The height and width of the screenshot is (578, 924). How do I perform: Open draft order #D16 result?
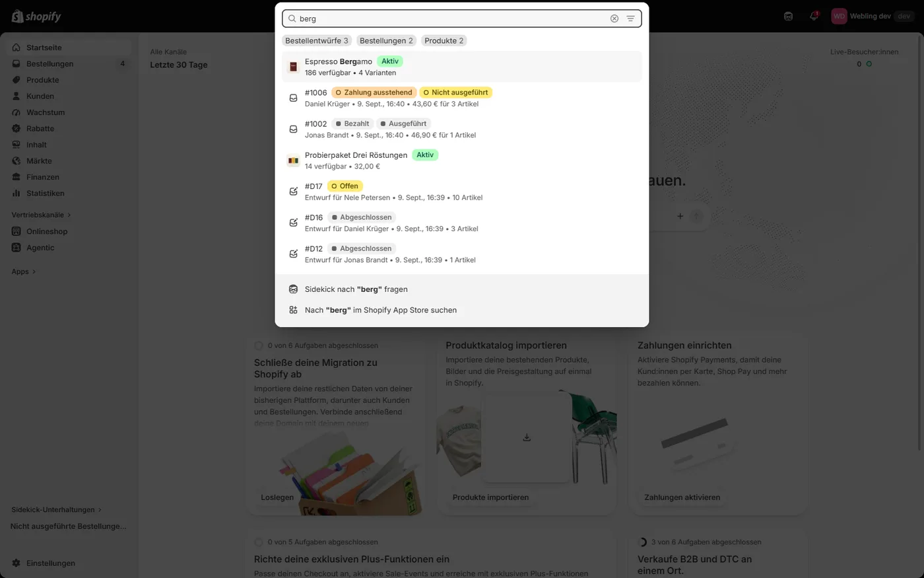tap(462, 223)
